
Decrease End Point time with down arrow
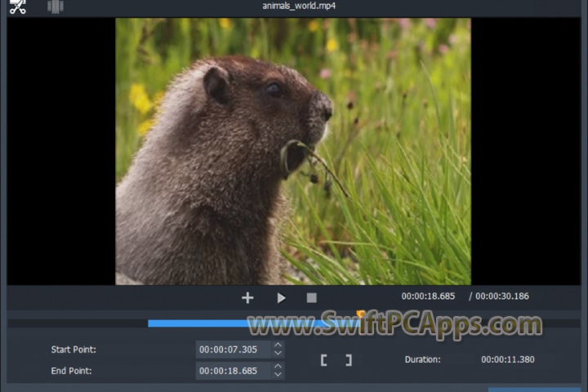(278, 374)
